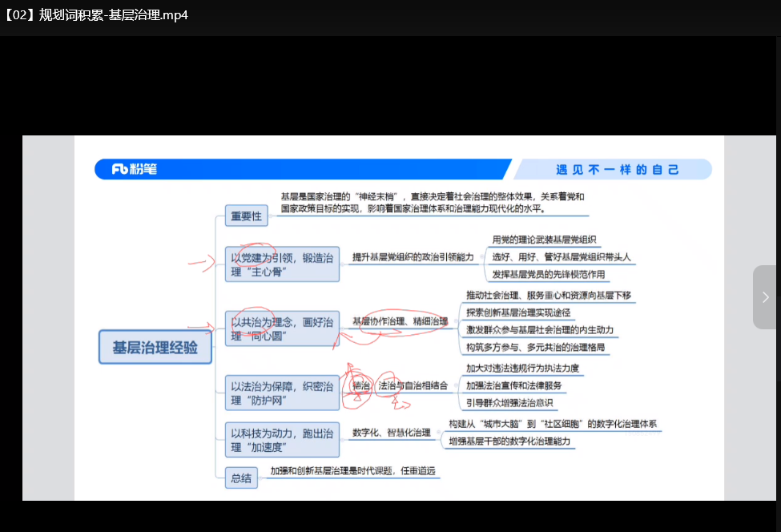Screen dimensions: 781x532
Task: Click text '用党的理论武装基层党组织'
Action: pos(544,240)
